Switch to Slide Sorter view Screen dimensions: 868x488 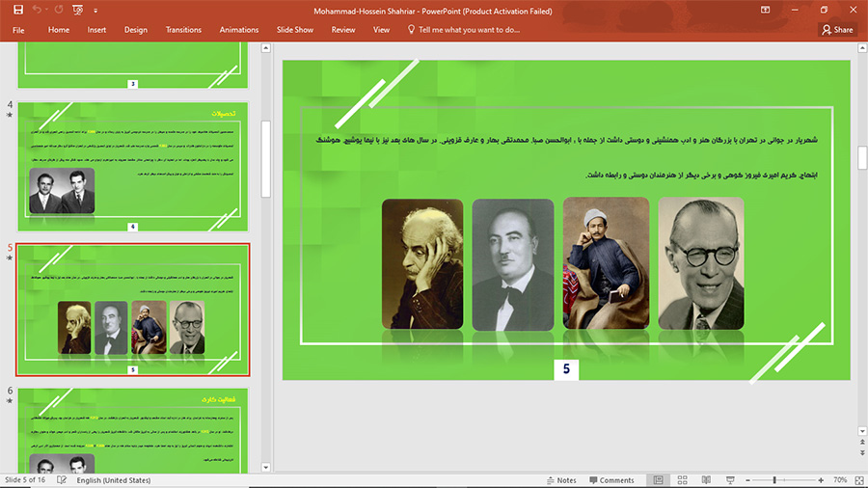(683, 479)
